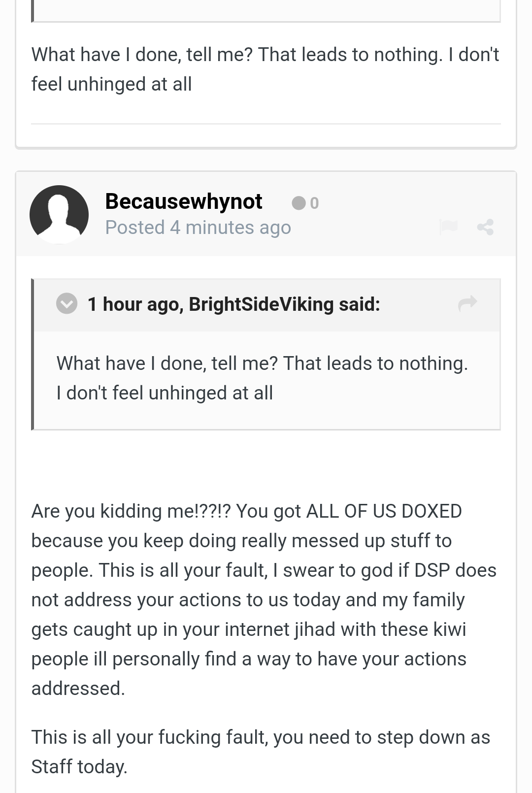Click the 'Are you kidding me' paragraph

click(x=264, y=600)
